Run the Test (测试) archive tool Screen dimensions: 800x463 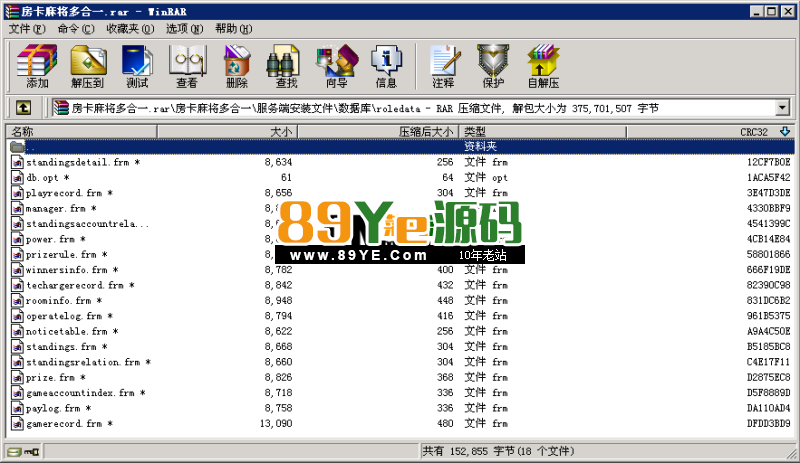coord(137,66)
